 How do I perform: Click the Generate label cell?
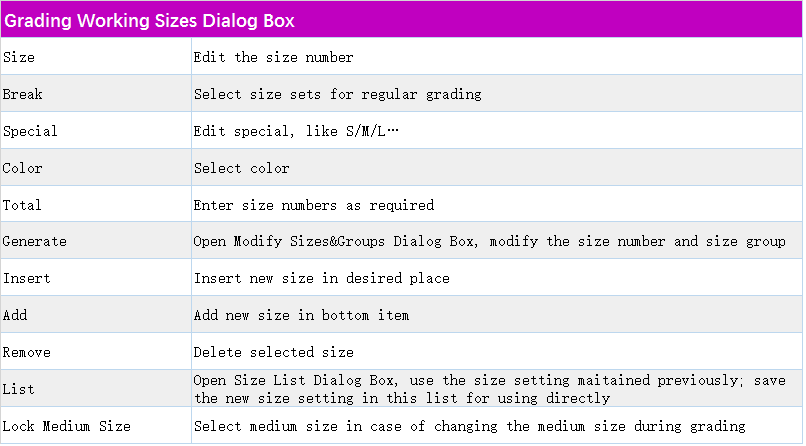pyautogui.click(x=35, y=242)
